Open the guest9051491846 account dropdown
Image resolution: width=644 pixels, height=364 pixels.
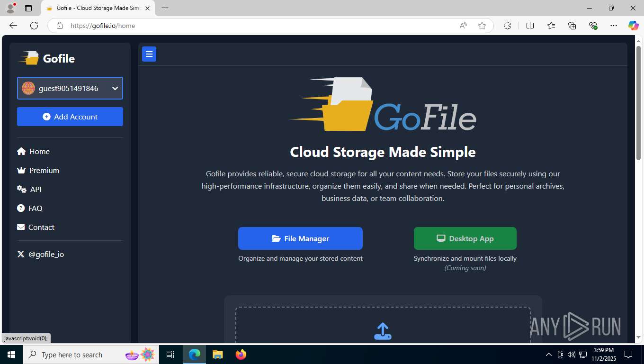coord(70,88)
